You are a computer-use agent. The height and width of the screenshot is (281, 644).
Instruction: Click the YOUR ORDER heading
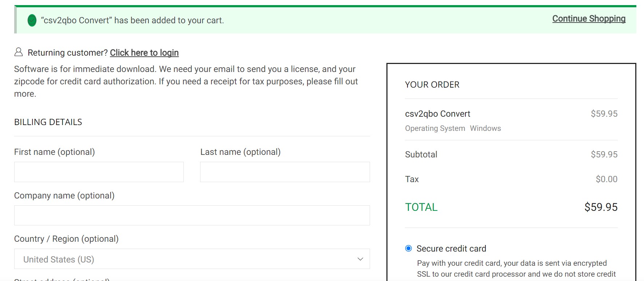432,85
